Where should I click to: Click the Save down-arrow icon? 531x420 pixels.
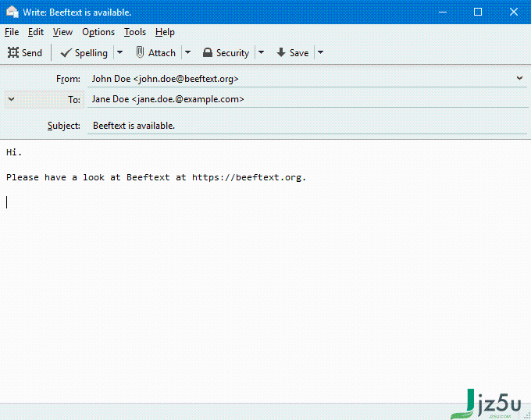click(x=281, y=52)
